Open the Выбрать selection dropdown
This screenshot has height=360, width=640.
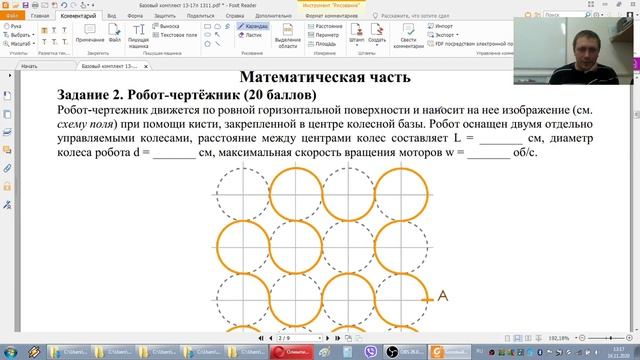[x=19, y=35]
